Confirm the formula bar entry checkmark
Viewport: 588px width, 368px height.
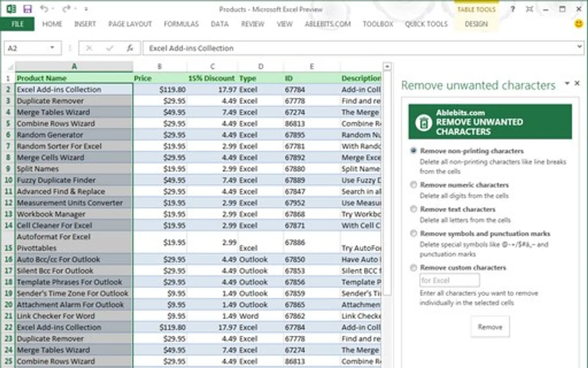pos(110,48)
